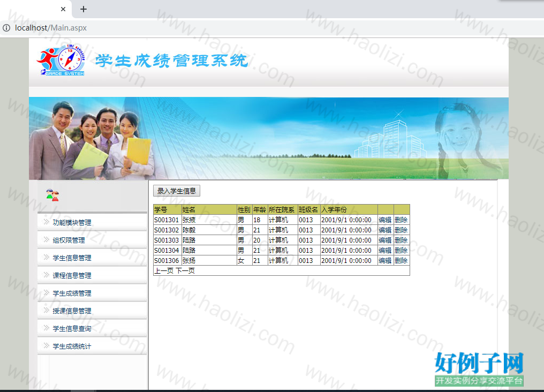Screen dimensions: 544x392
Task: Select student ID cell S001302
Action: coord(167,230)
